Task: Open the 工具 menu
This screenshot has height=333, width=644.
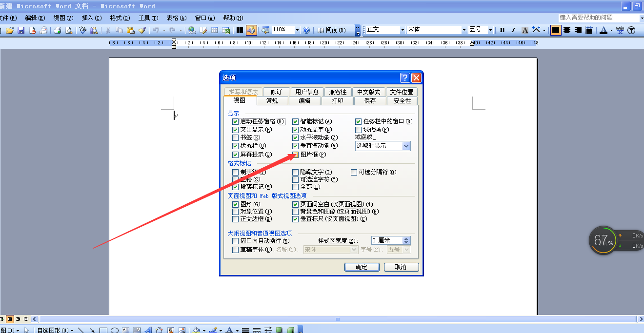Action: (148, 18)
